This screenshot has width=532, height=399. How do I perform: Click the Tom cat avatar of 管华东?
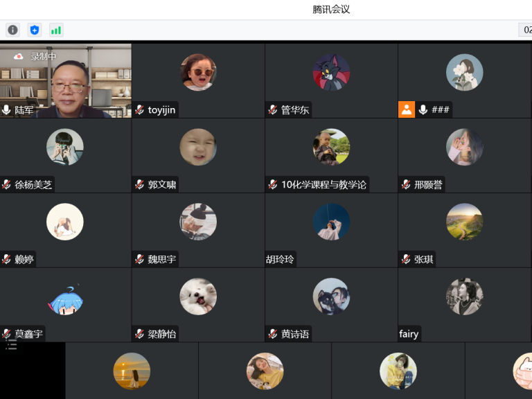pyautogui.click(x=331, y=72)
